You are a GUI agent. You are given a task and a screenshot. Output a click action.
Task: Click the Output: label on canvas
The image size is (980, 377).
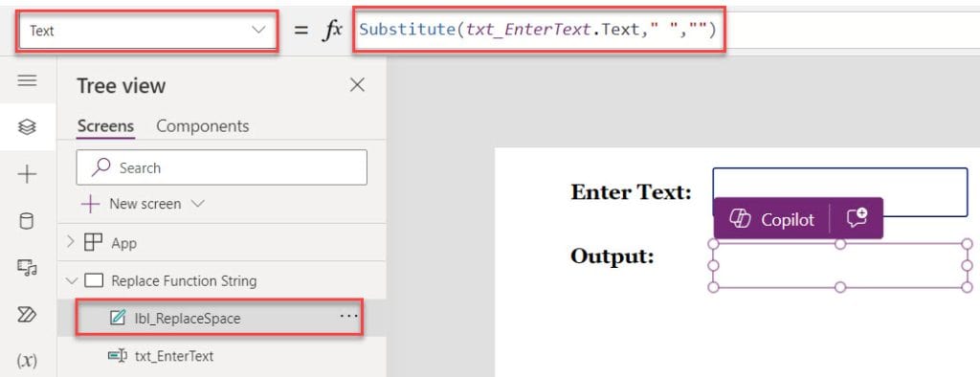tap(612, 256)
